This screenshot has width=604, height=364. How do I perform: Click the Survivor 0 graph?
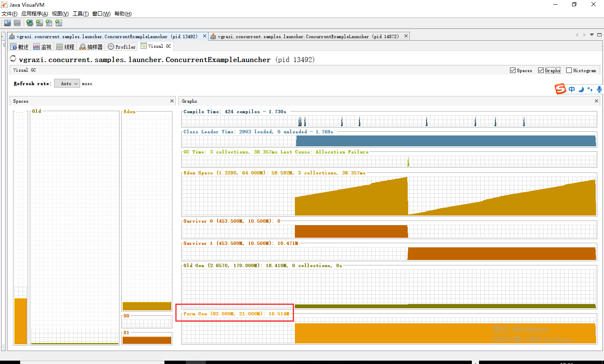coord(389,231)
